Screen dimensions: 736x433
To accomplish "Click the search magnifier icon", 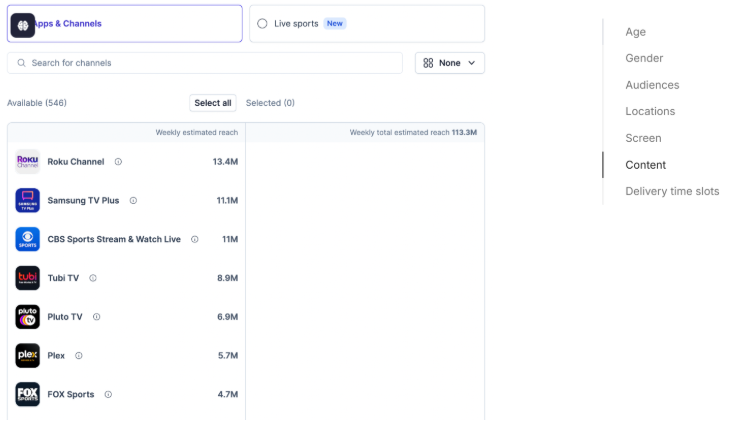I will click(x=21, y=63).
